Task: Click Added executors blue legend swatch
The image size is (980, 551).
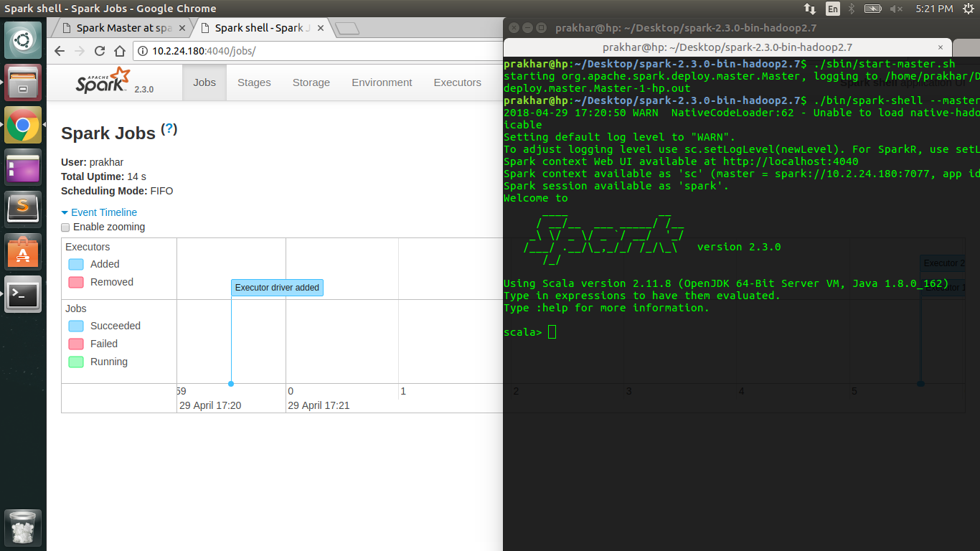Action: pyautogui.click(x=76, y=264)
